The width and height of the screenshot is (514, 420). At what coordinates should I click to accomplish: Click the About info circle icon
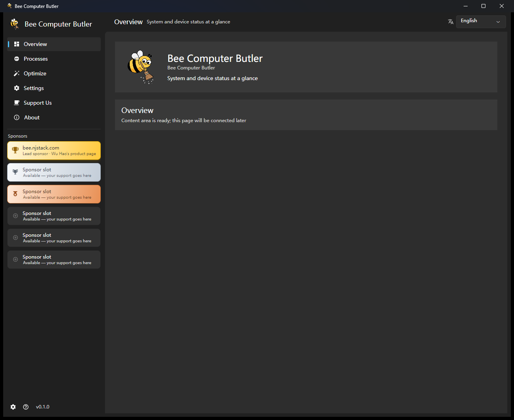coord(17,117)
